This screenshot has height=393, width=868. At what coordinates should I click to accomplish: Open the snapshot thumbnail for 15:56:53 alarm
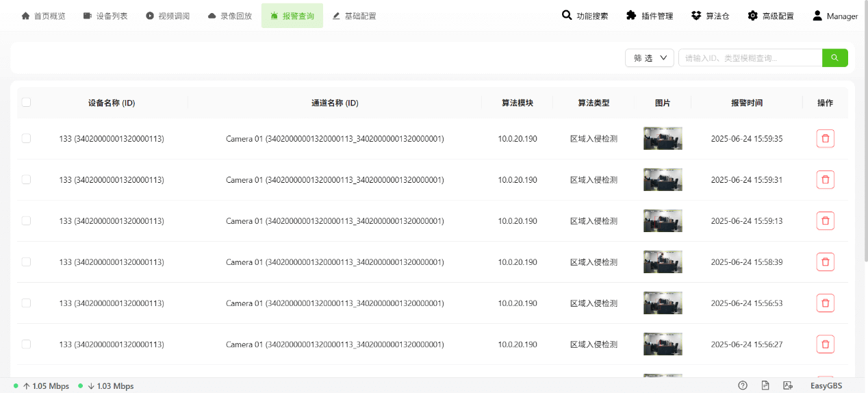click(x=663, y=303)
